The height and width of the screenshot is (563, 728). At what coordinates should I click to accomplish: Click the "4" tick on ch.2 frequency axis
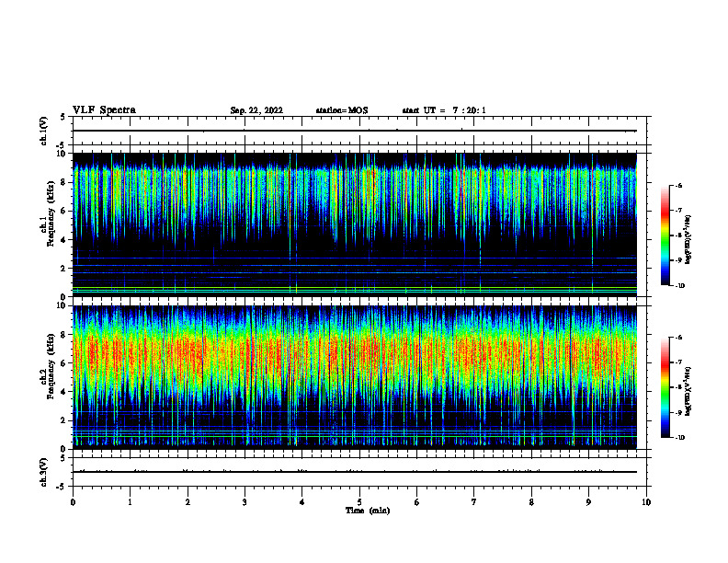(x=64, y=392)
